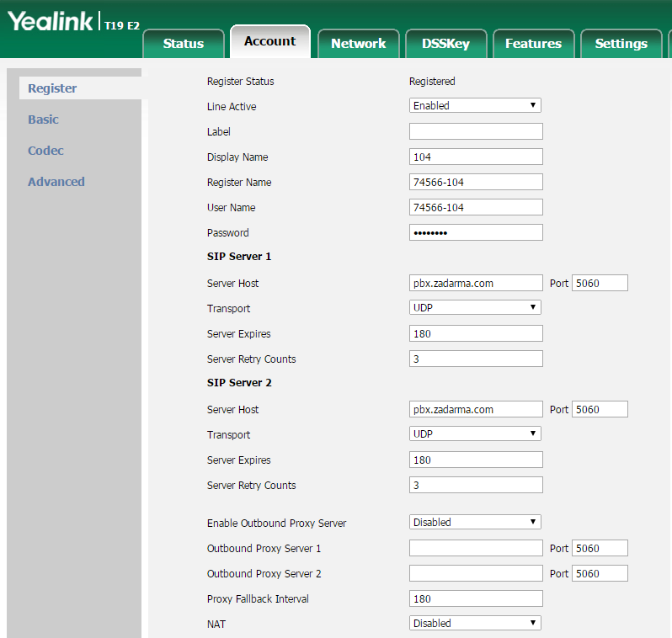Screen dimensions: 672x638
Task: Click the Label input field
Action: click(476, 131)
